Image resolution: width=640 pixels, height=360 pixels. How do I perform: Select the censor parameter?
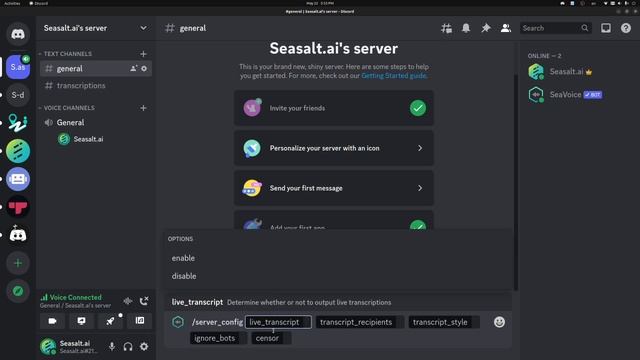[x=271, y=338]
